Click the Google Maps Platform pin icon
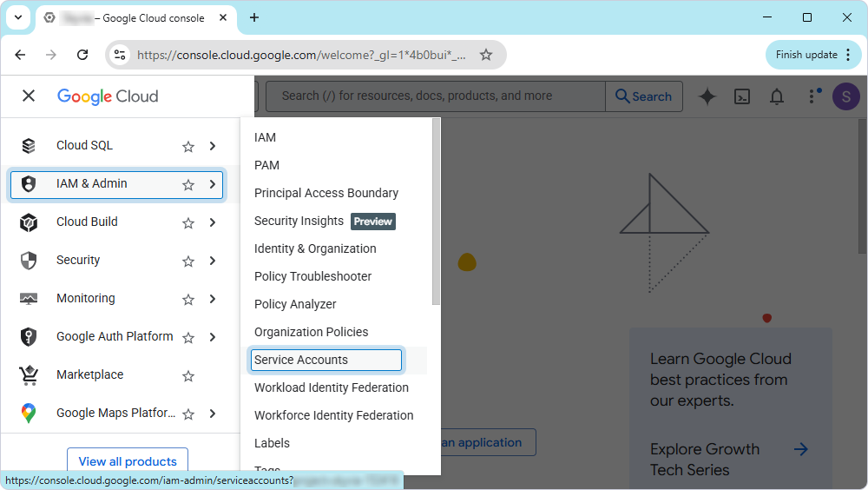Image resolution: width=868 pixels, height=490 pixels. tap(29, 414)
